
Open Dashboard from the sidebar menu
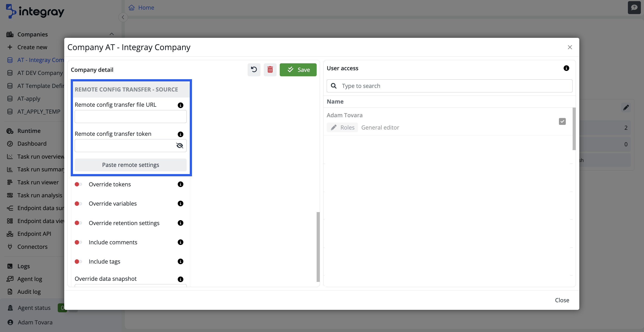pos(32,143)
